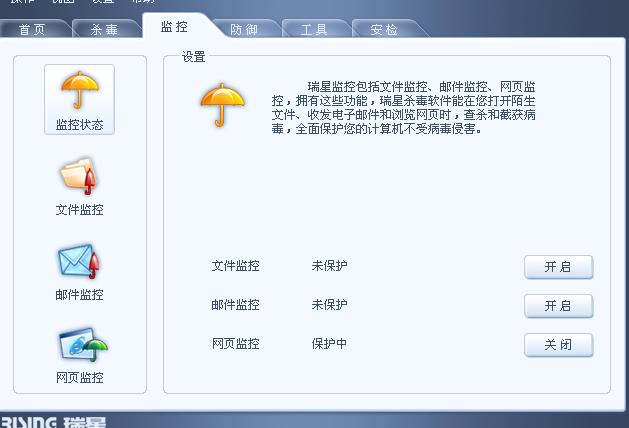Select the 监控状态 umbrella icon in sidebar
This screenshot has width=629, height=428.
point(79,99)
